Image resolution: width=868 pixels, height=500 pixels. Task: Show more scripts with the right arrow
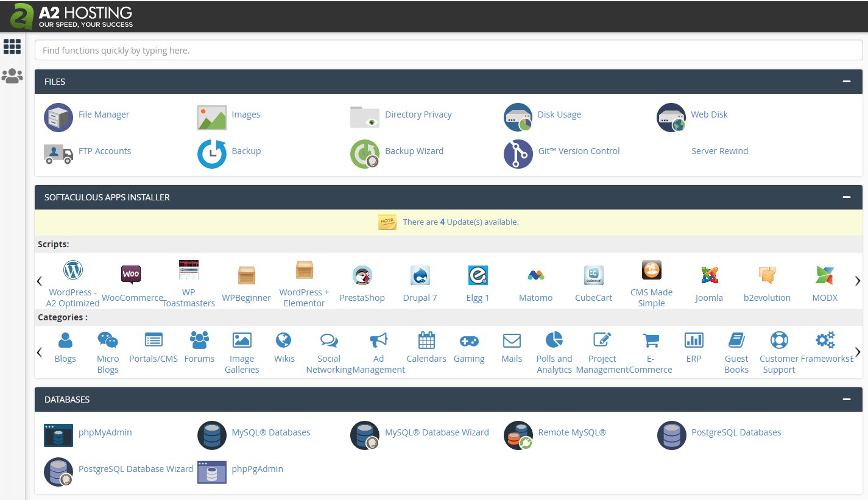(858, 281)
